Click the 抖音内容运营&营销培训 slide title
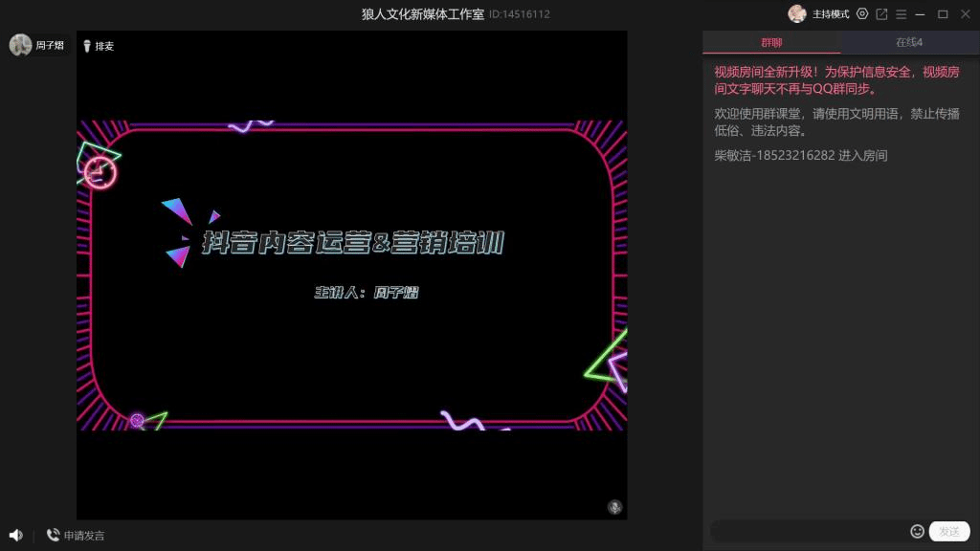This screenshot has width=980, height=551. pyautogui.click(x=352, y=243)
